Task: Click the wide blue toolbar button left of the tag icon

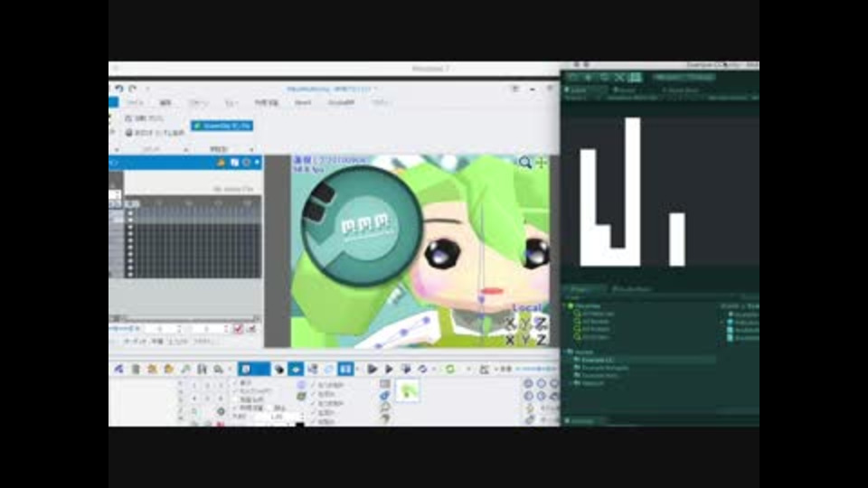Action: 254,369
